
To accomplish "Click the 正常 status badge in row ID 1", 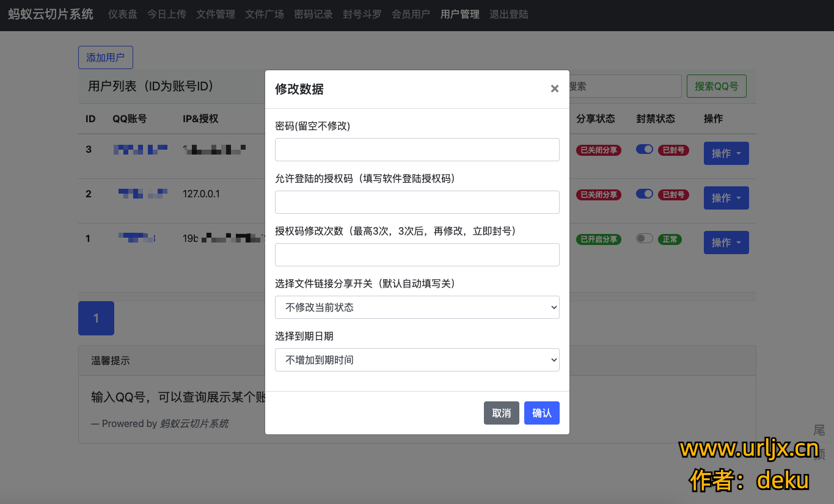I will coord(670,239).
